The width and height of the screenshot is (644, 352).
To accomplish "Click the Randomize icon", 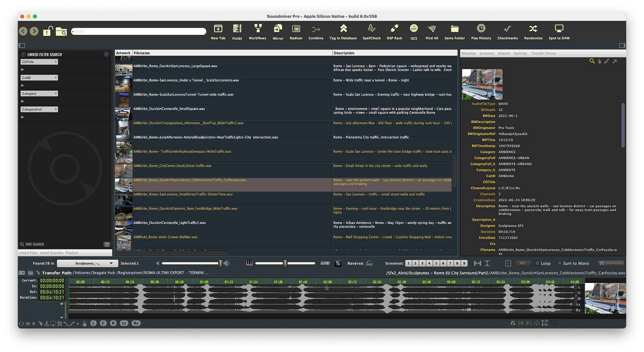I will 533,29.
